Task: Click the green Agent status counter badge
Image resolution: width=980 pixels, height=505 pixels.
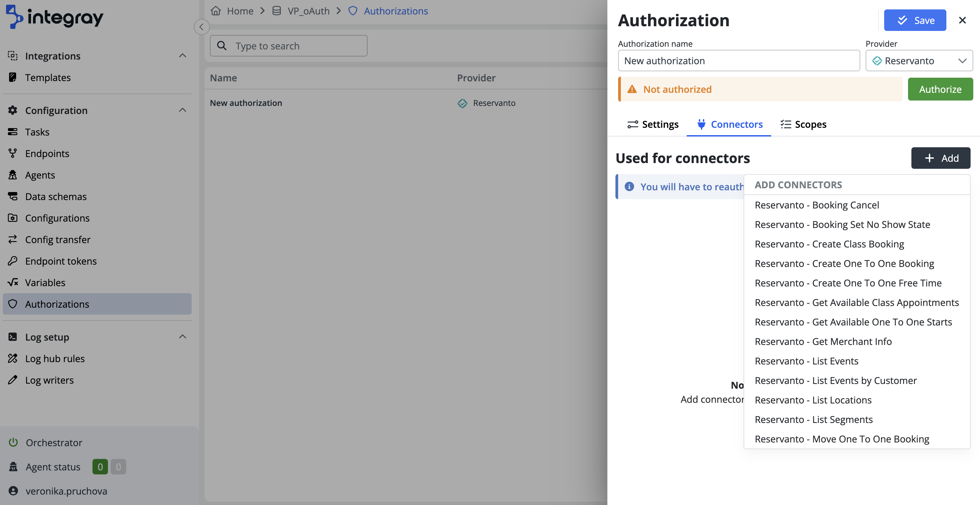Action: point(100,467)
